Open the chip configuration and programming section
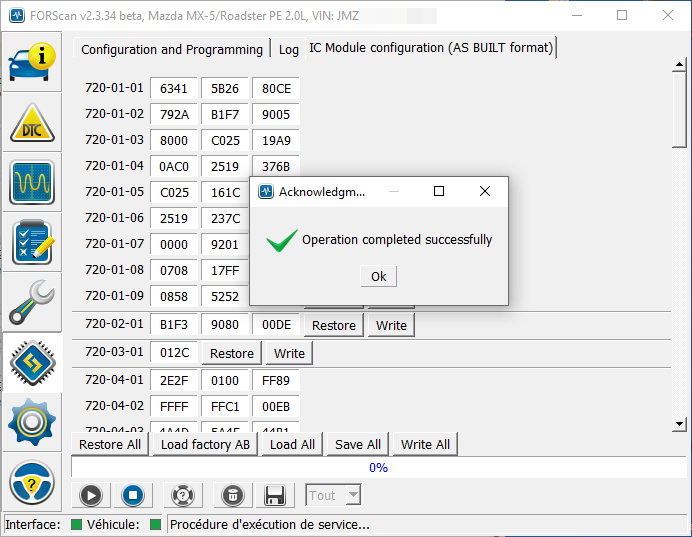The image size is (692, 537). coord(32,362)
